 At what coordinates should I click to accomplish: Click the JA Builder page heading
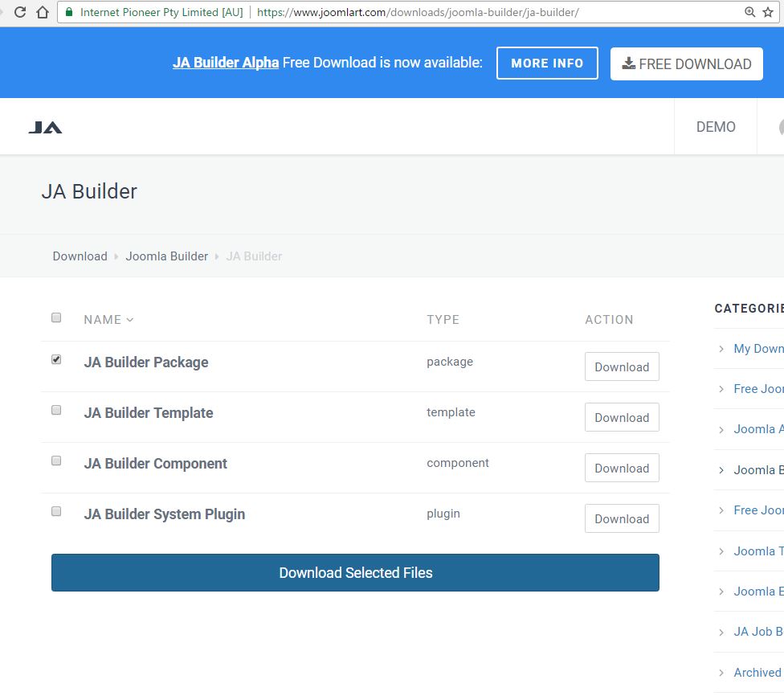coord(89,191)
